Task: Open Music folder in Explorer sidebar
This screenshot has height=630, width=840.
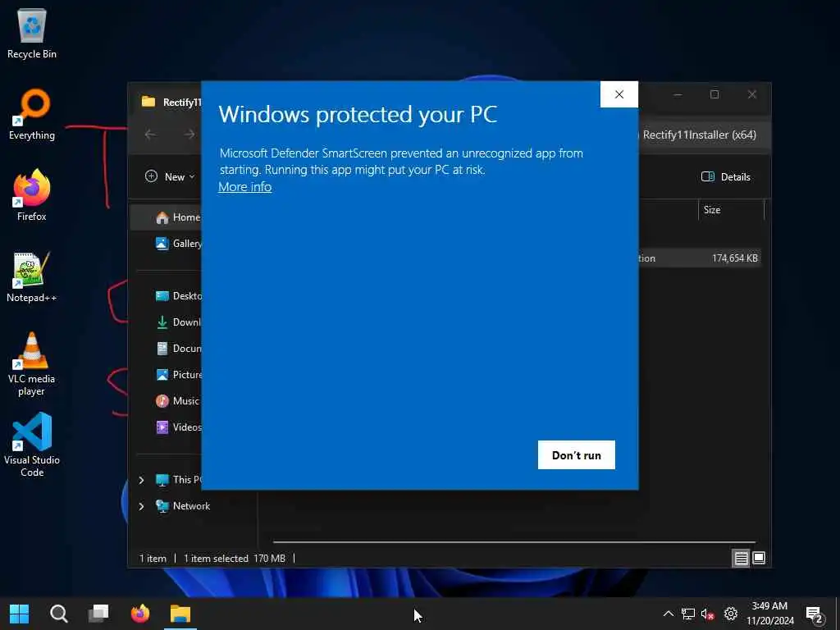Action: (177, 400)
